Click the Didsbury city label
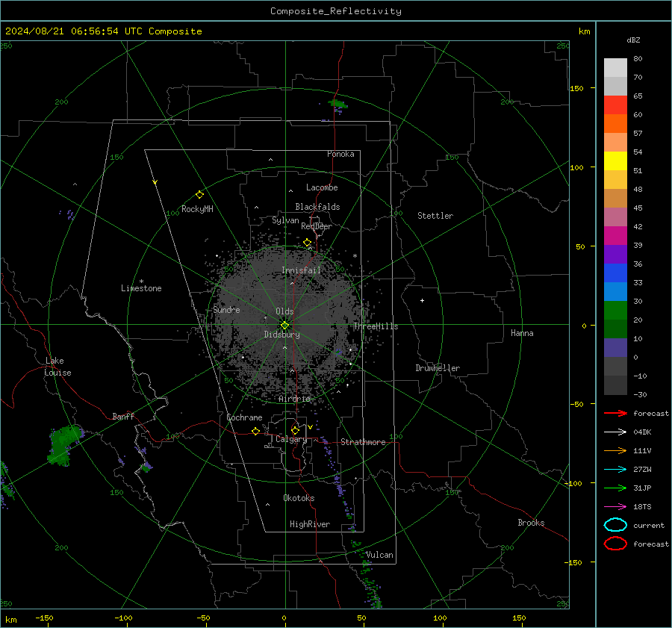 [x=281, y=335]
